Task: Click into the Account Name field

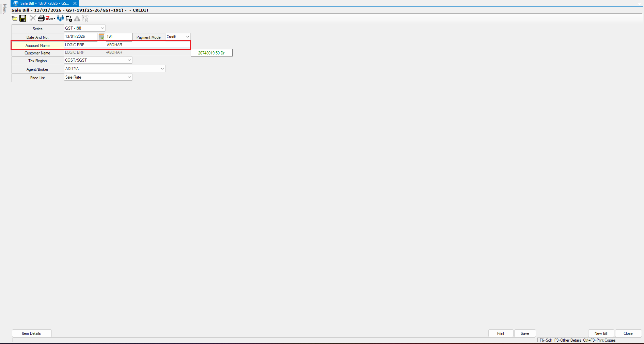Action: point(127,45)
